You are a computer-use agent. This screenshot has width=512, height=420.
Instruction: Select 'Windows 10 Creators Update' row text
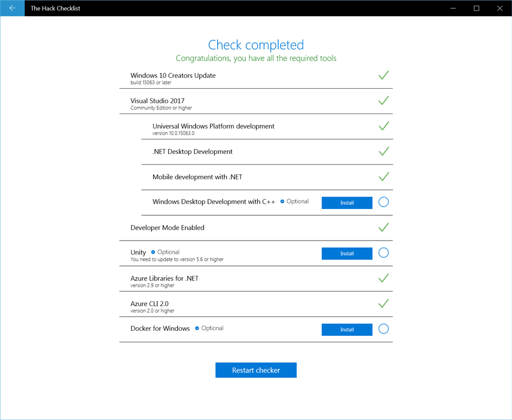(173, 75)
